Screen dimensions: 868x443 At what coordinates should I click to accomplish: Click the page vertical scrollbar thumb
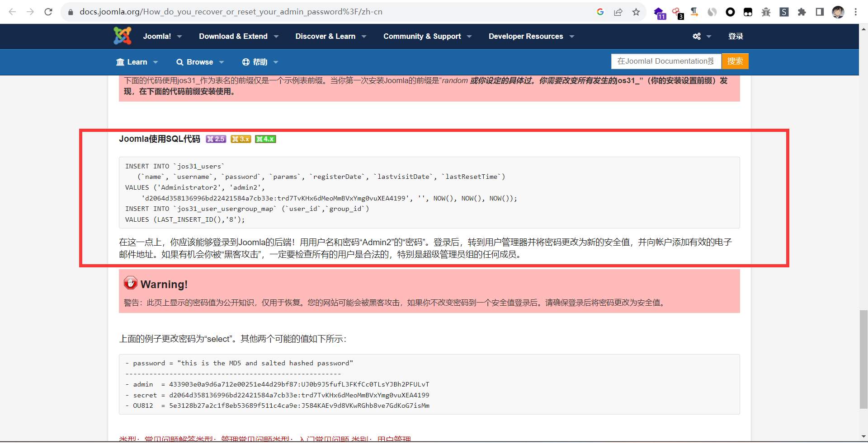pyautogui.click(x=863, y=359)
